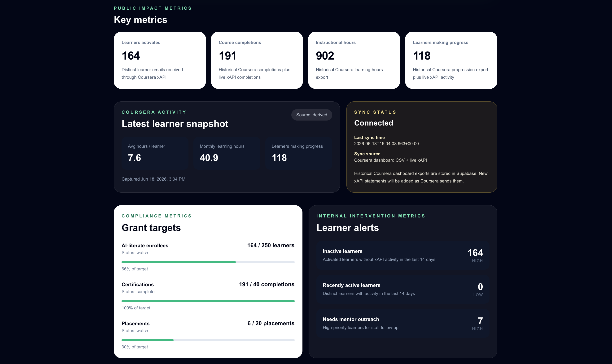Select the Instructional hours card showing 902

[354, 60]
